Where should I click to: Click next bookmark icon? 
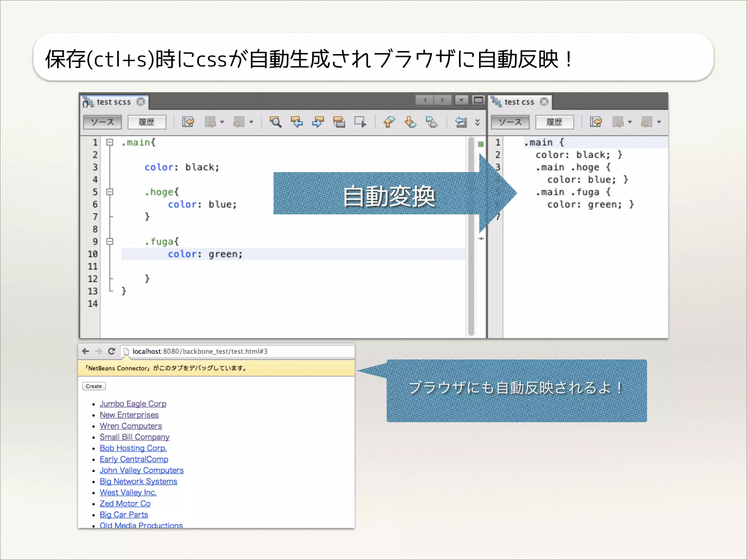click(410, 122)
